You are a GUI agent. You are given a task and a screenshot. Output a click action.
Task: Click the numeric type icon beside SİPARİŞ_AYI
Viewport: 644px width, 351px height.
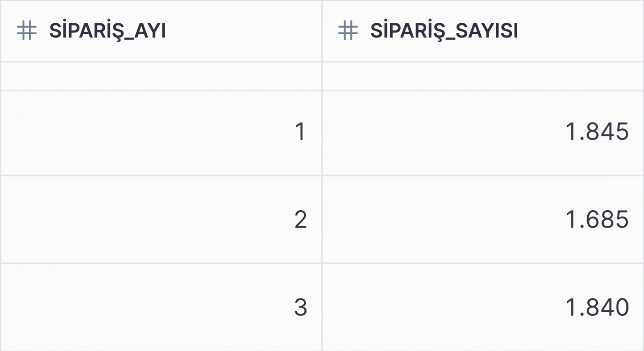click(x=27, y=30)
